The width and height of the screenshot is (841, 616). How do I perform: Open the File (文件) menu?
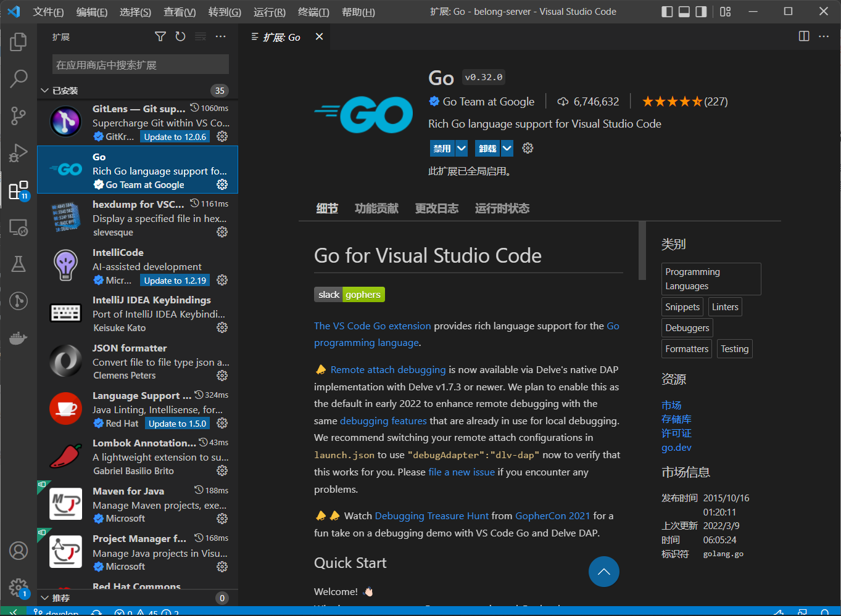tap(48, 12)
